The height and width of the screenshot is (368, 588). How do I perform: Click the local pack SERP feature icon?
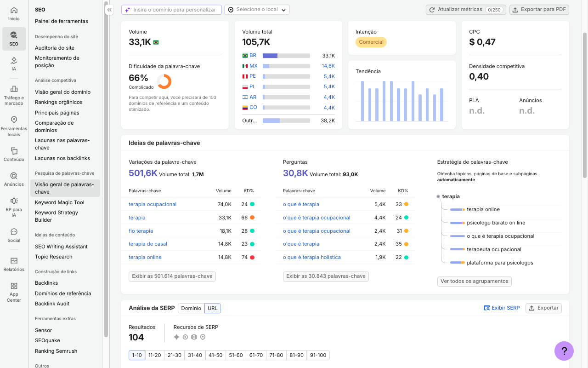coord(203,337)
